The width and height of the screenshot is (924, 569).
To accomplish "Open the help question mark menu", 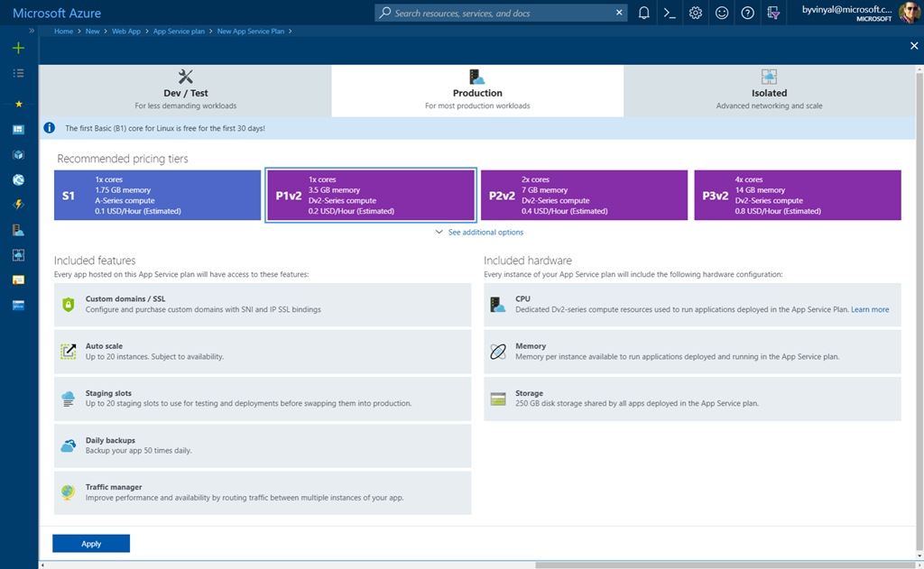I will click(x=747, y=13).
